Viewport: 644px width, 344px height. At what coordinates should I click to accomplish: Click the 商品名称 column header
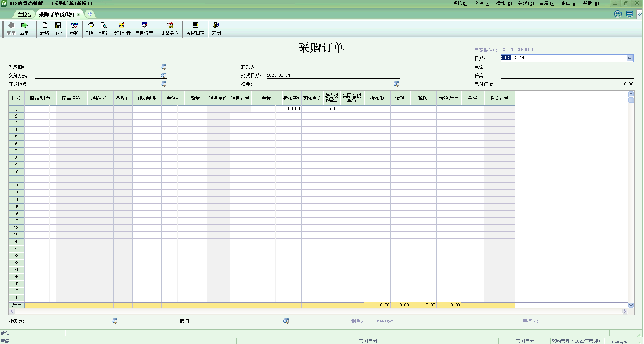click(x=71, y=98)
